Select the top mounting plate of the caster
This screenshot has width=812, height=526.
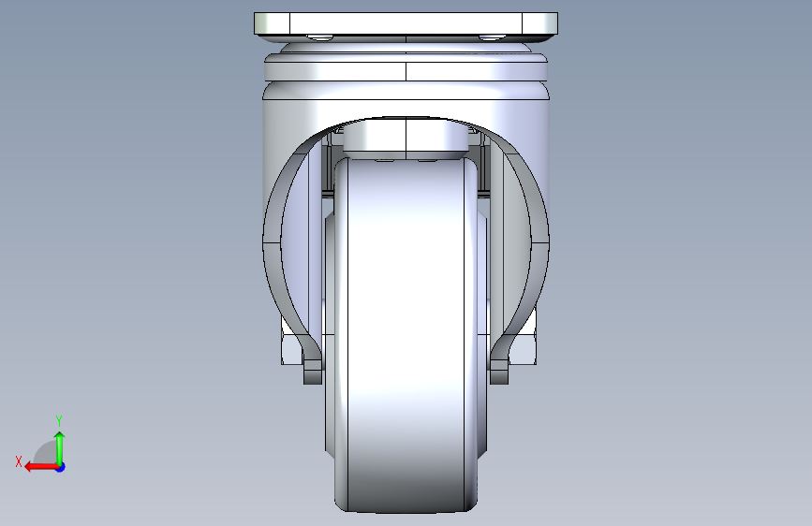[406, 23]
